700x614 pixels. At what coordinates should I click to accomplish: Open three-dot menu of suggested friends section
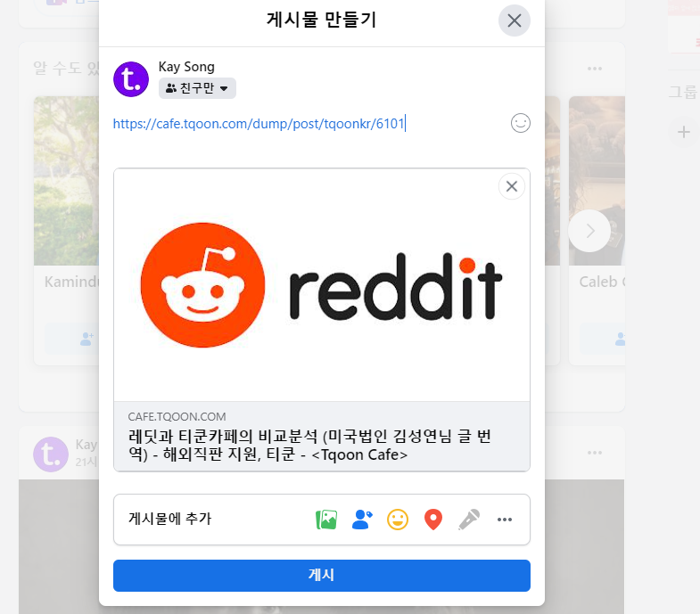point(595,69)
